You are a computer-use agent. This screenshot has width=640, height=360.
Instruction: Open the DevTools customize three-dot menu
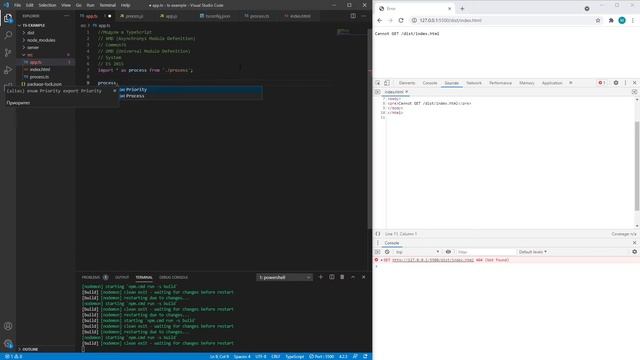tap(625, 83)
